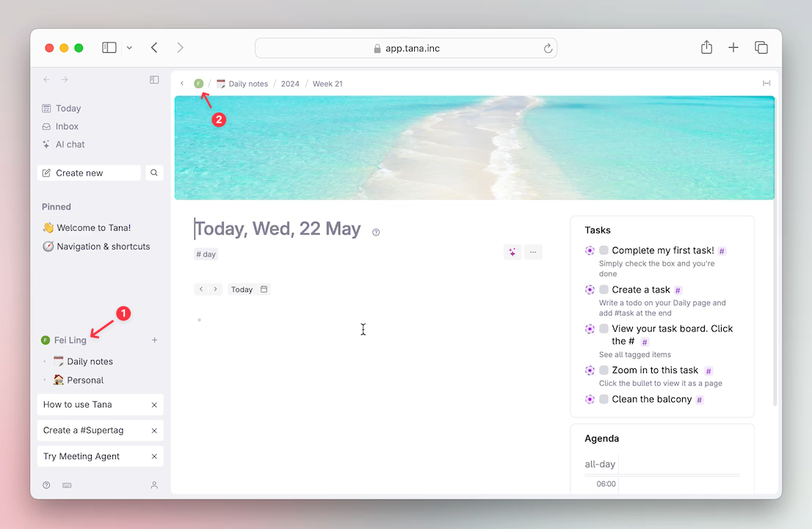Open sidebar options dropdown chevron in Safari
This screenshot has height=529, width=812.
pyautogui.click(x=129, y=48)
